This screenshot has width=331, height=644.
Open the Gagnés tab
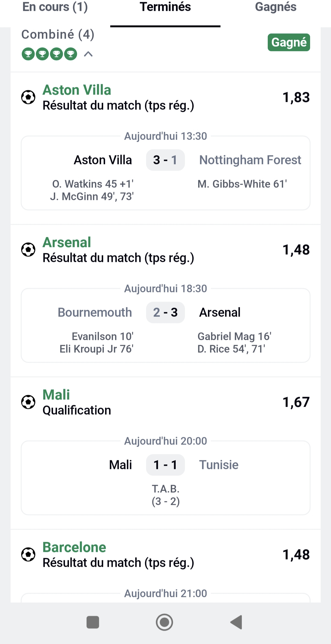276,7
